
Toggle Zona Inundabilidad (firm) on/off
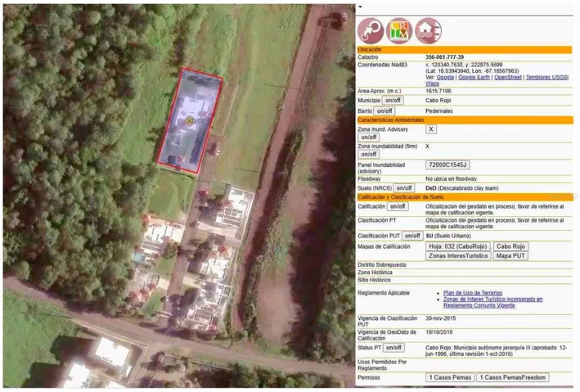368,154
